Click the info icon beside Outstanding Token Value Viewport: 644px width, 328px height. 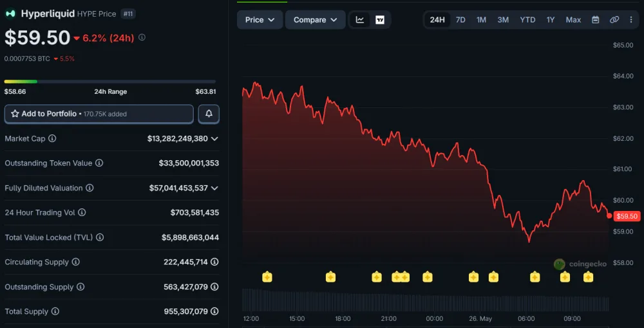99,163
